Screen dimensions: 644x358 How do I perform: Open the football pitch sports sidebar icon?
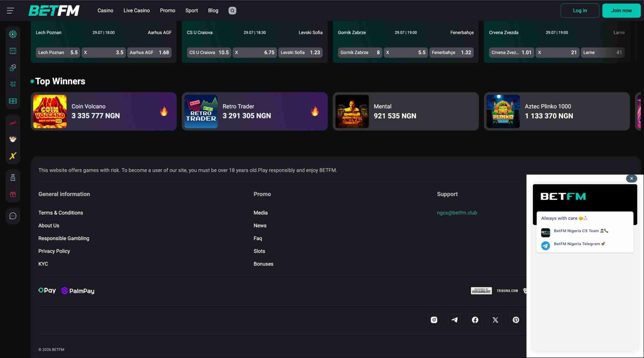(x=13, y=101)
